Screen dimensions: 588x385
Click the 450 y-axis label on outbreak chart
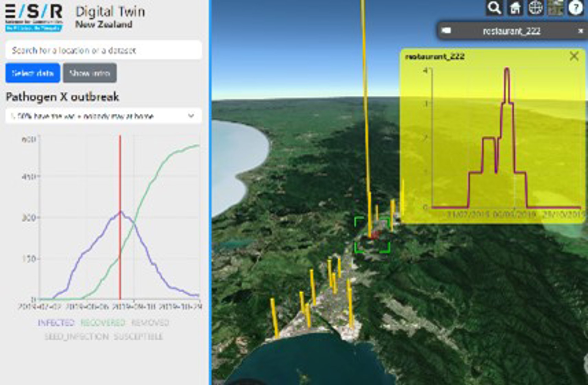pos(28,177)
